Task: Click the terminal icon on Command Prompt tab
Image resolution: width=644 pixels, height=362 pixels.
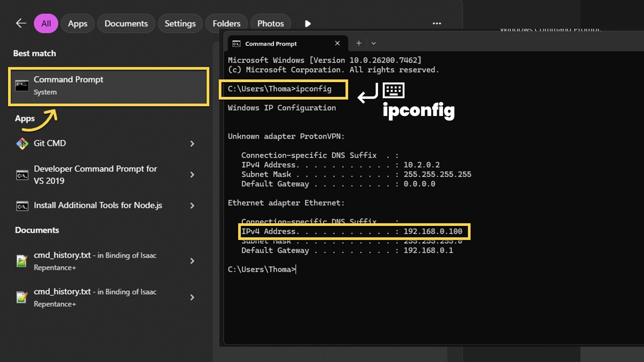Action: point(236,44)
